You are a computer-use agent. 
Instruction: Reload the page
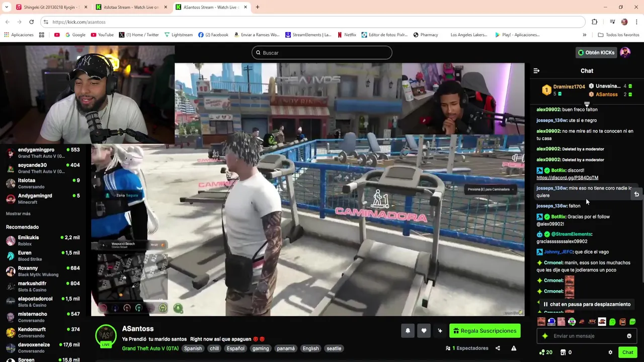tap(31, 22)
